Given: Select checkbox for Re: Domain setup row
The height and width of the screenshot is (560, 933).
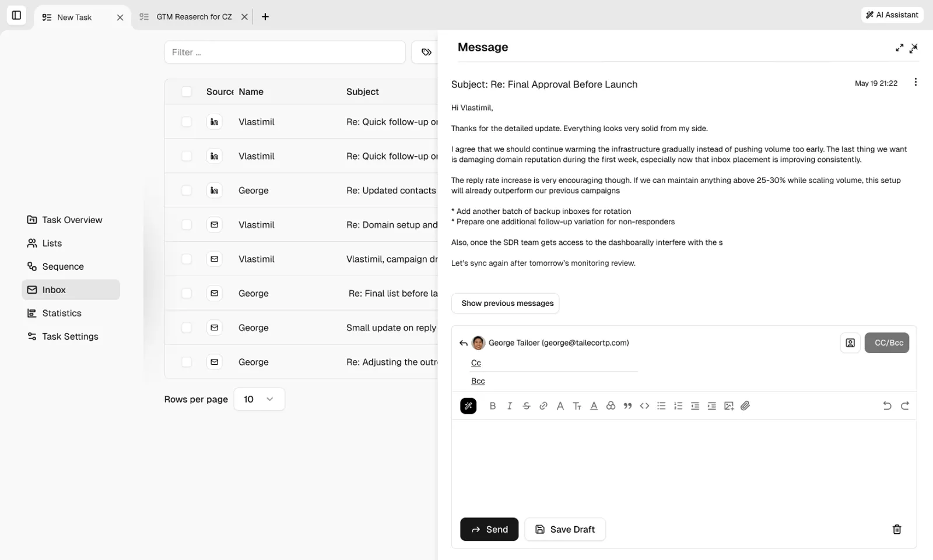Looking at the screenshot, I should pos(187,225).
